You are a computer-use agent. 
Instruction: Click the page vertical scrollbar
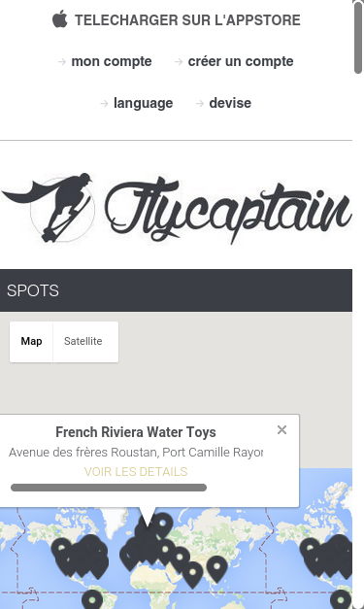[358, 37]
